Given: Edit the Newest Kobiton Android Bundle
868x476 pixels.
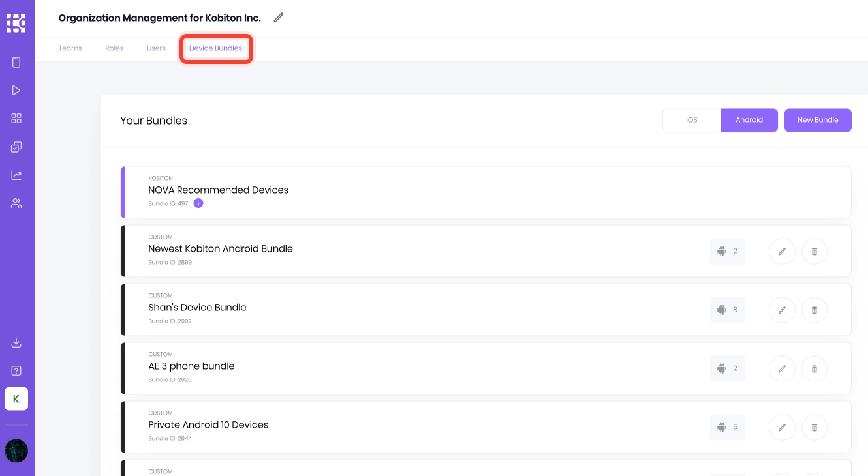Looking at the screenshot, I should (782, 251).
